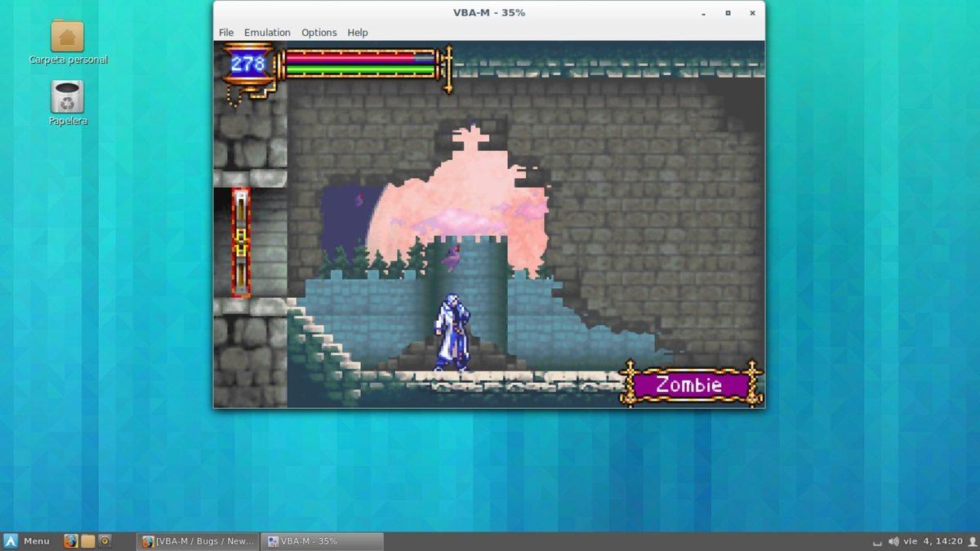Open the file manager launcher in panel

click(88, 541)
